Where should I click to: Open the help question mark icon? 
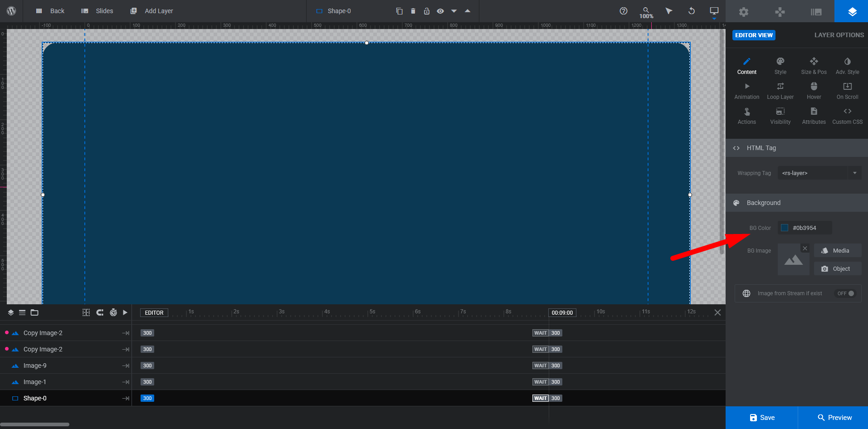tap(624, 11)
